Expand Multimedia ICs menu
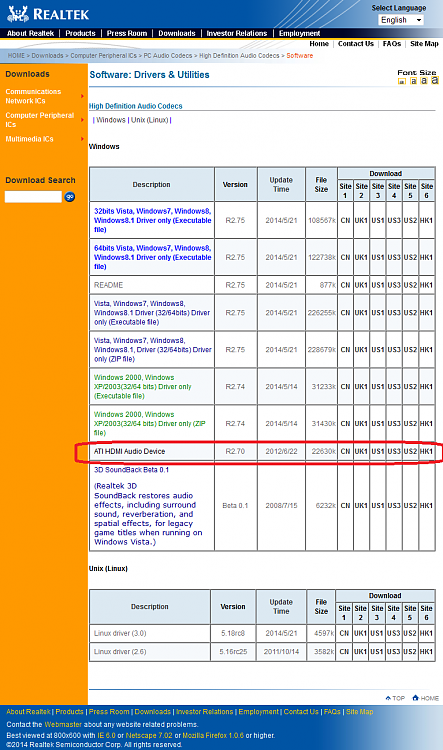 pos(29,139)
